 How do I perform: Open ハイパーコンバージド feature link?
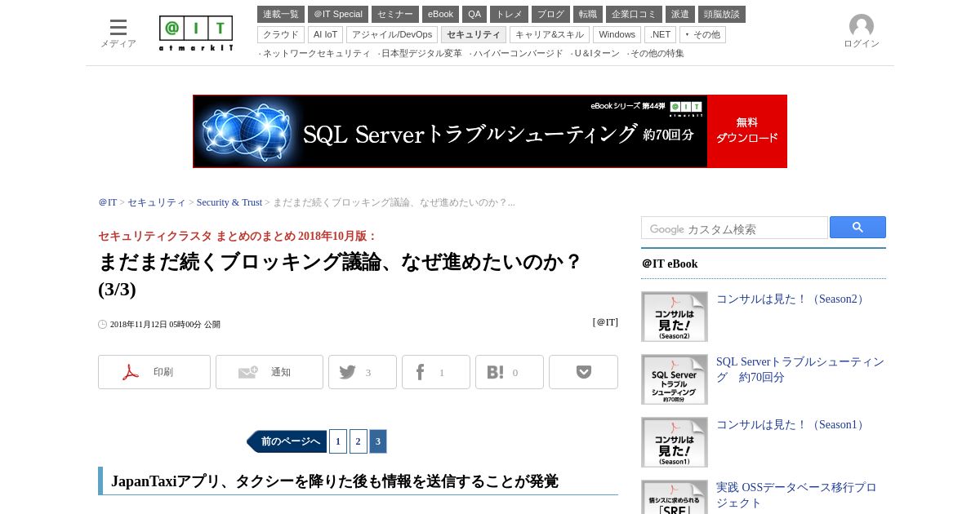[x=517, y=54]
